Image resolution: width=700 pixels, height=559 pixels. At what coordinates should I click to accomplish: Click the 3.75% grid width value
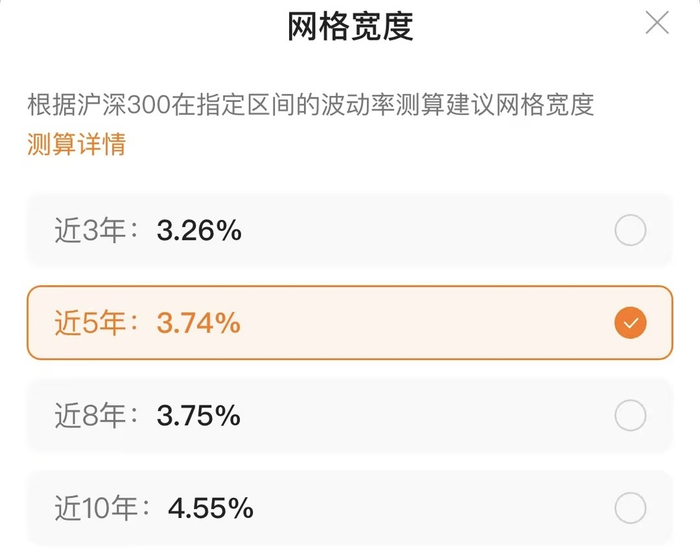pyautogui.click(x=199, y=415)
